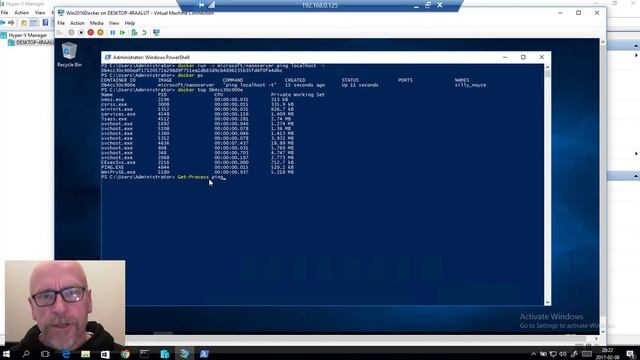Click the Forward arrow in Hyper-V Manager toolbar
This screenshot has width=640, height=360.
point(11,22)
